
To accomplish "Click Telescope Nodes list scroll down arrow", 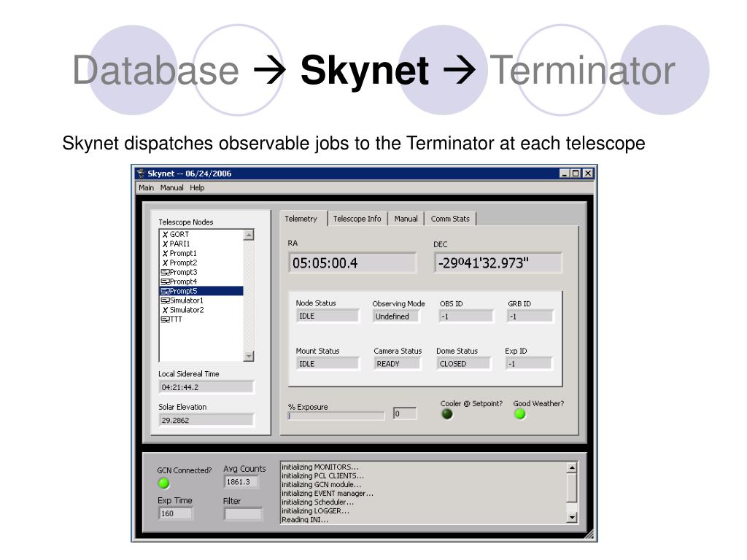I will point(249,356).
